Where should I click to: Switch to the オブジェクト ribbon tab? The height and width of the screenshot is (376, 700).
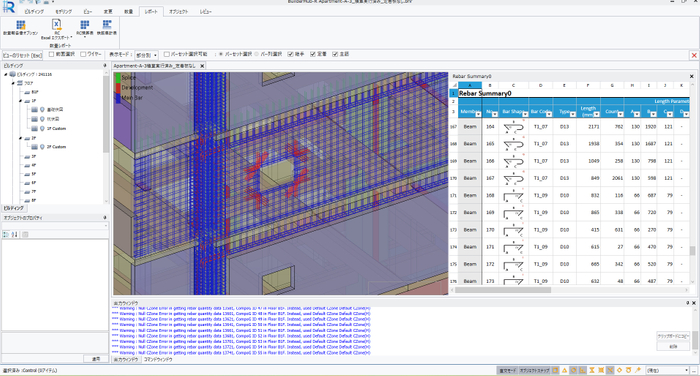[178, 12]
